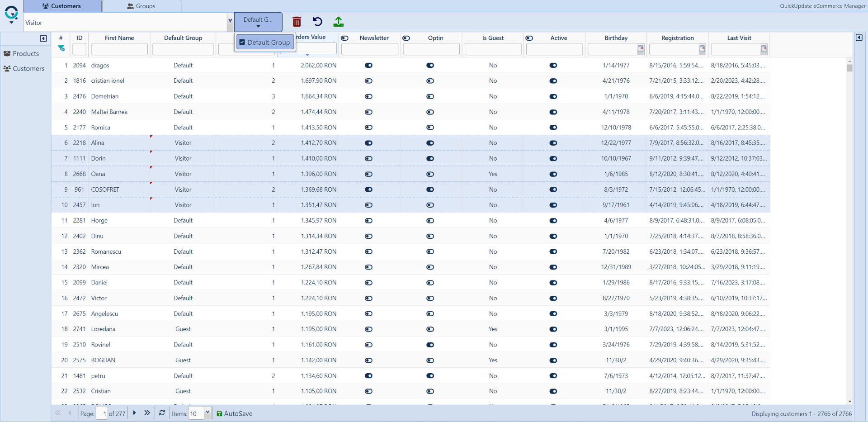Refresh the customer grid
The height and width of the screenshot is (422, 868).
[x=162, y=413]
